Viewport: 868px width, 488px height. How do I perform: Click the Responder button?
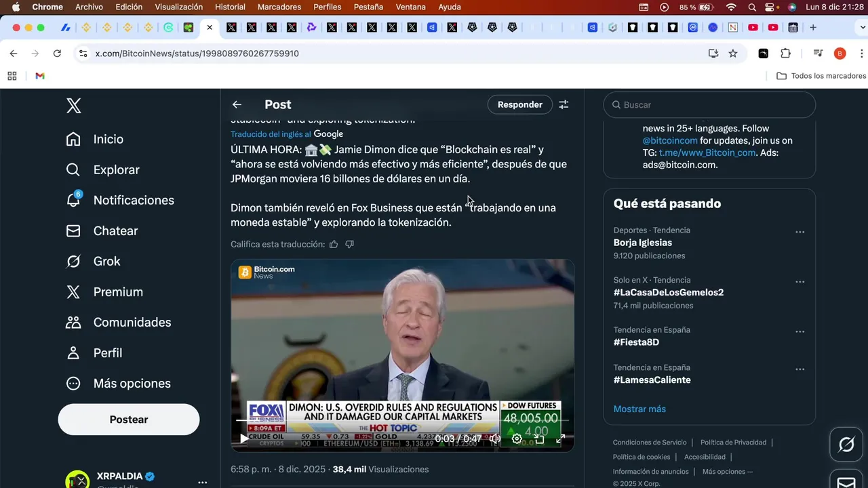520,104
